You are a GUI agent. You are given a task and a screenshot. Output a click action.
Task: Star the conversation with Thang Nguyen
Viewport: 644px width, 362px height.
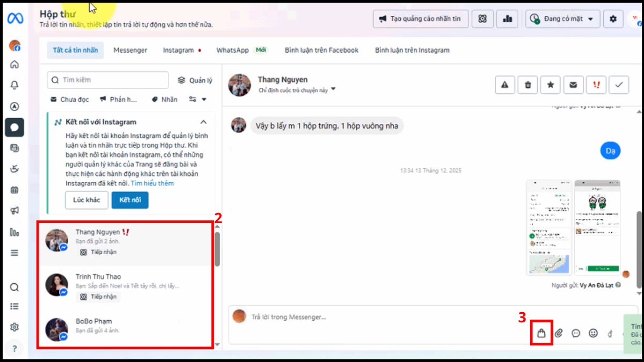click(x=550, y=85)
